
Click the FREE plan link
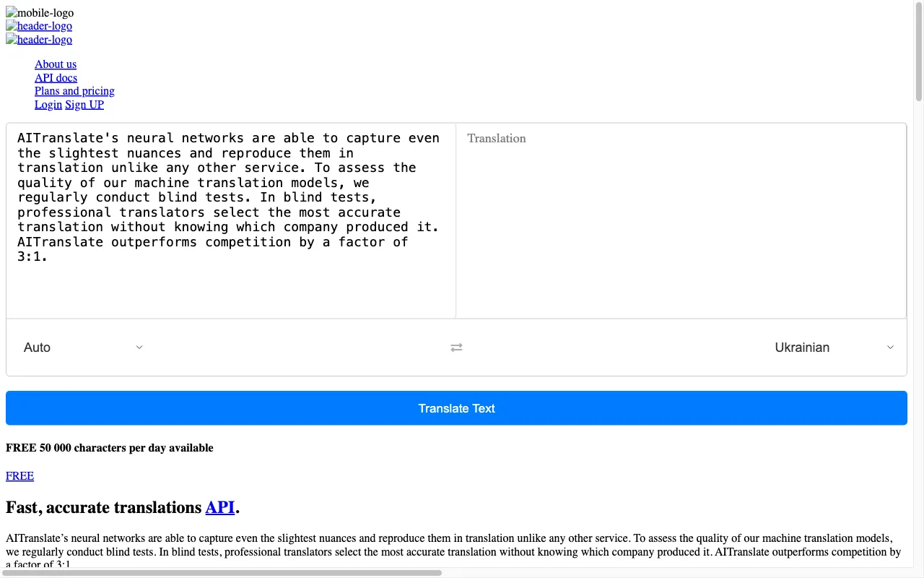click(x=19, y=476)
